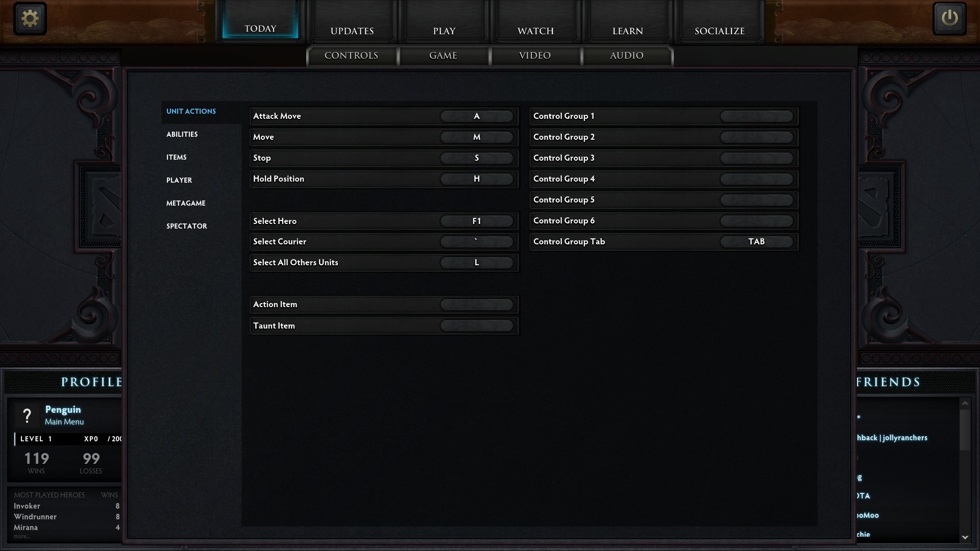
Task: Click Invoker in most played heroes
Action: 27,506
